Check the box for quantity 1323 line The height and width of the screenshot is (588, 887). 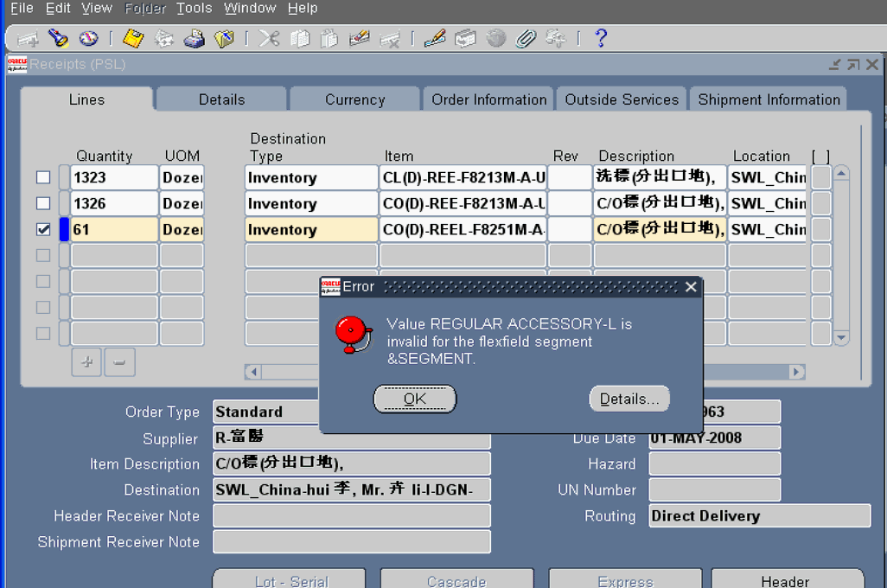point(43,177)
